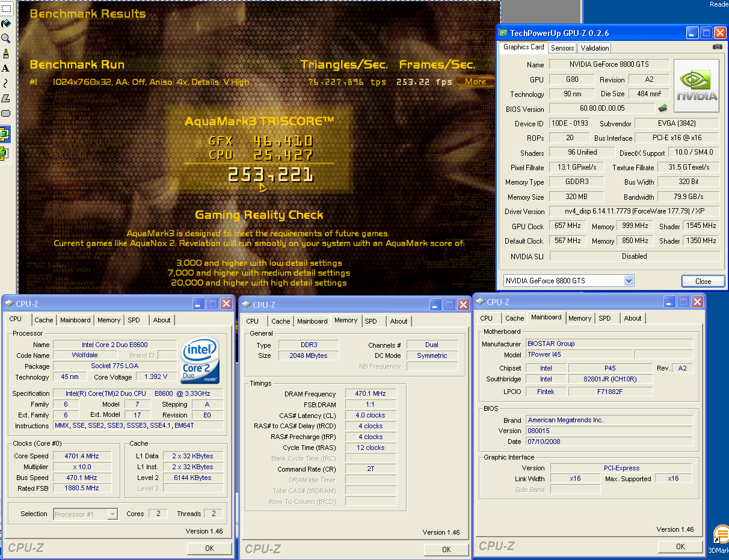The image size is (729, 560).
Task: Click the BIOS Version field 60.80.0D.00.05
Action: (602, 109)
